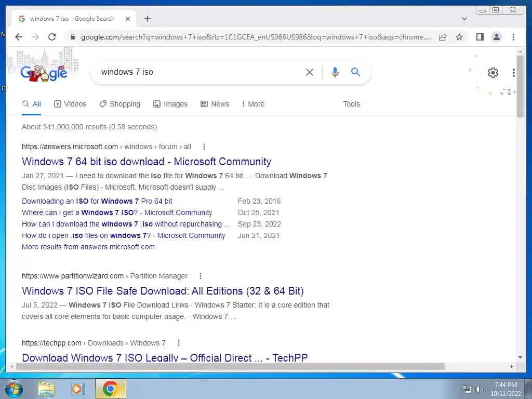
Task: Submit search with magnifier icon
Action: pyautogui.click(x=355, y=72)
